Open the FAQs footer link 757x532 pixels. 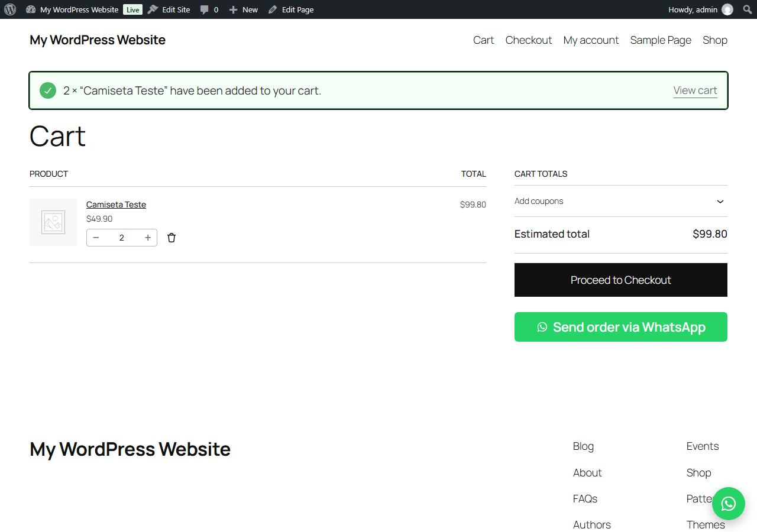585,499
